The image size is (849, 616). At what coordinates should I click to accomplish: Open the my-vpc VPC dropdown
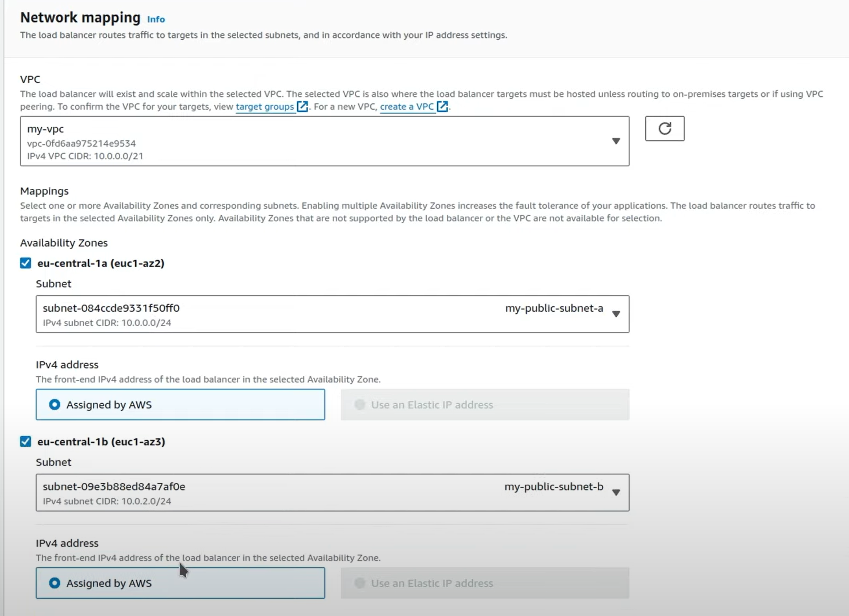pos(315,141)
